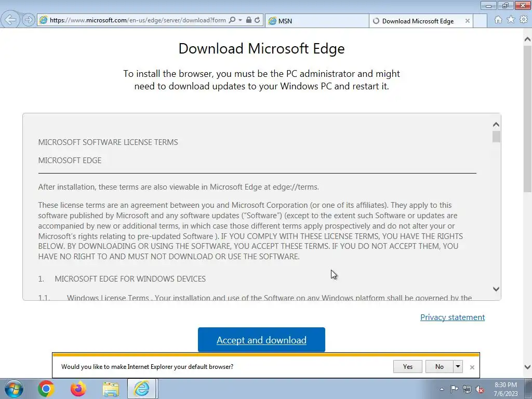The height and width of the screenshot is (399, 532).
Task: Click the page scrollbar down arrow
Action: (x=528, y=367)
